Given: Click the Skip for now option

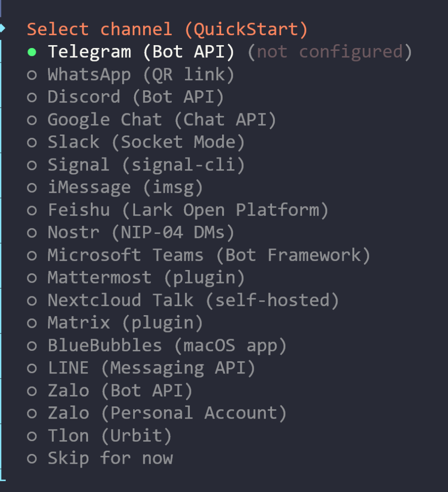Looking at the screenshot, I should pos(110,458).
